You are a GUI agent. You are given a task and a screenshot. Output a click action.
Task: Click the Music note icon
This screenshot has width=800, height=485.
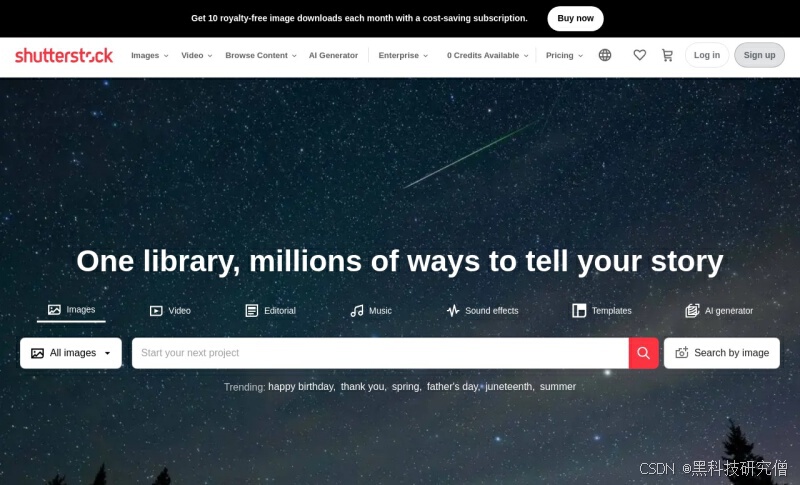point(357,311)
